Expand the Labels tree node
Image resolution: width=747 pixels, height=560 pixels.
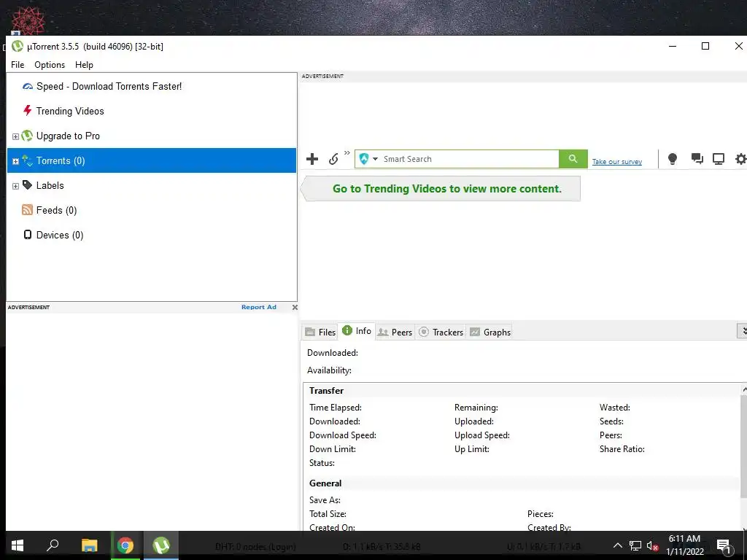15,186
